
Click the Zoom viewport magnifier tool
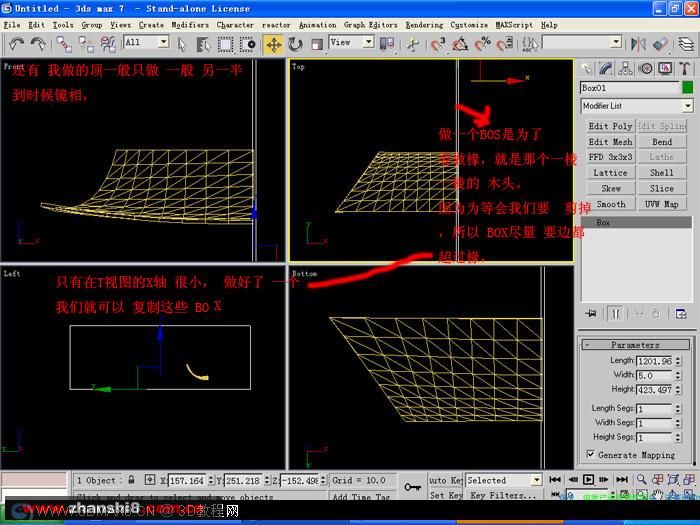pos(642,480)
